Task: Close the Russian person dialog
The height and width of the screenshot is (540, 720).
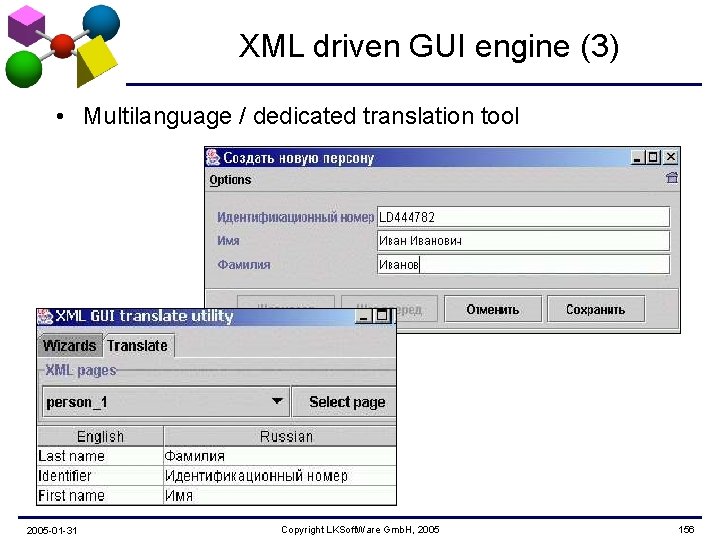Action: point(670,158)
